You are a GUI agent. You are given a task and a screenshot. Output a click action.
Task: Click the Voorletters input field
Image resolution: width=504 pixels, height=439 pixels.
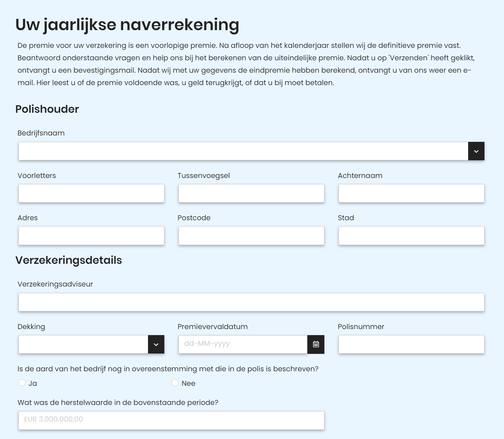[91, 193]
